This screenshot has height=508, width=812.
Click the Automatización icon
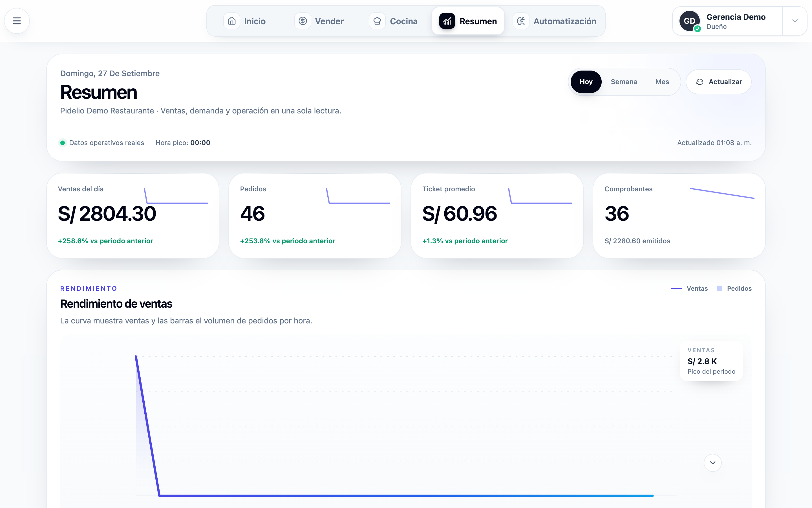point(521,21)
